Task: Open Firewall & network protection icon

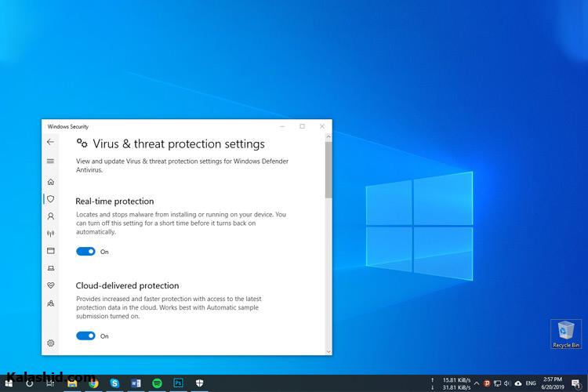Action: (x=51, y=234)
